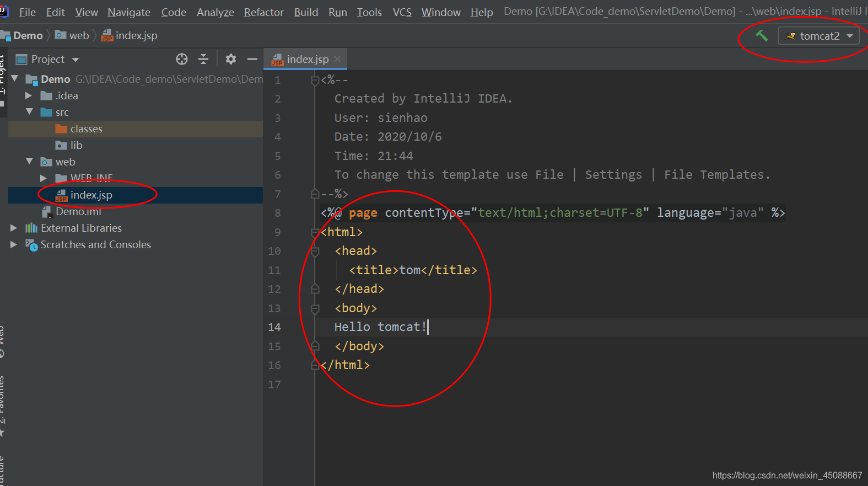The image size is (868, 486).
Task: Click the Demo breadcrumb in navigation bar
Action: [x=28, y=36]
